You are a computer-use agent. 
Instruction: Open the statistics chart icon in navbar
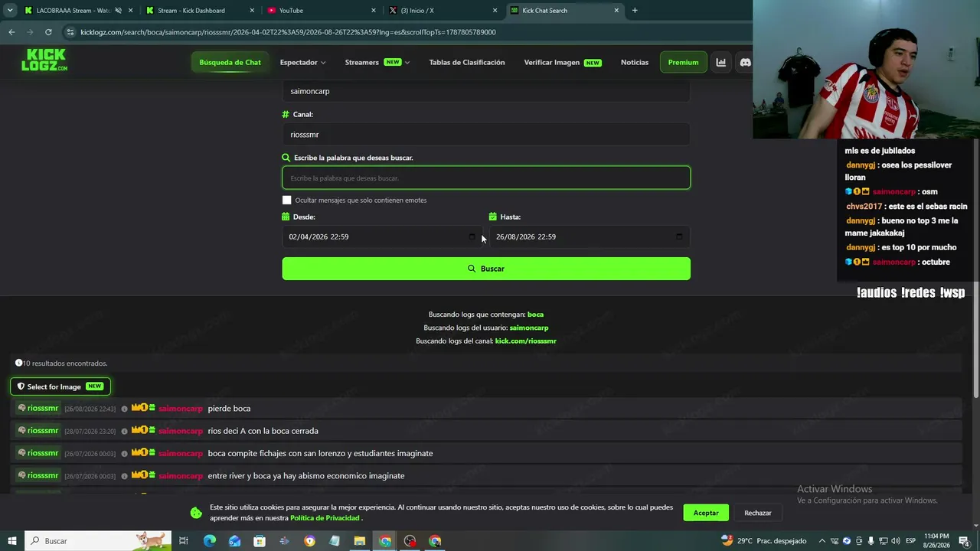tap(720, 63)
